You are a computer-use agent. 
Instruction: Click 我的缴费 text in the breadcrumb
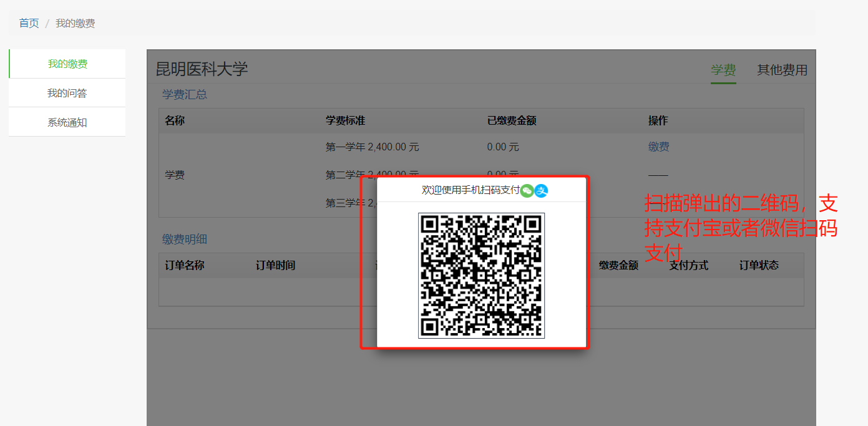75,23
